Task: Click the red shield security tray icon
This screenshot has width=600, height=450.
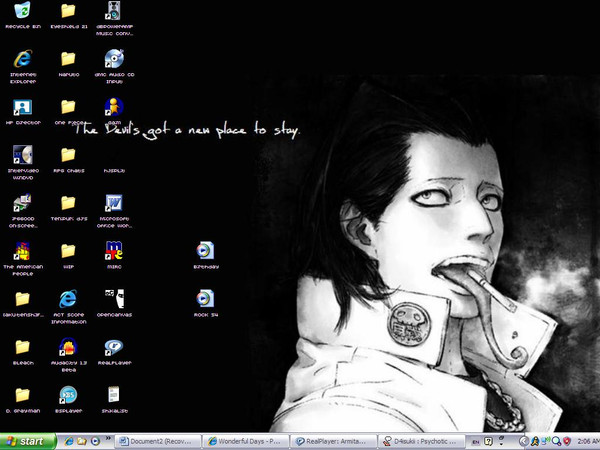Action: [567, 442]
